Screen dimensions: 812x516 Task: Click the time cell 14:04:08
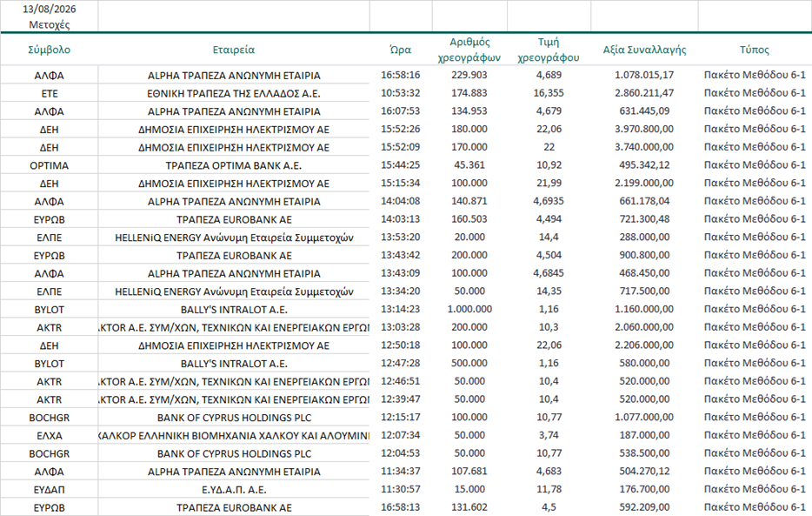pos(400,201)
